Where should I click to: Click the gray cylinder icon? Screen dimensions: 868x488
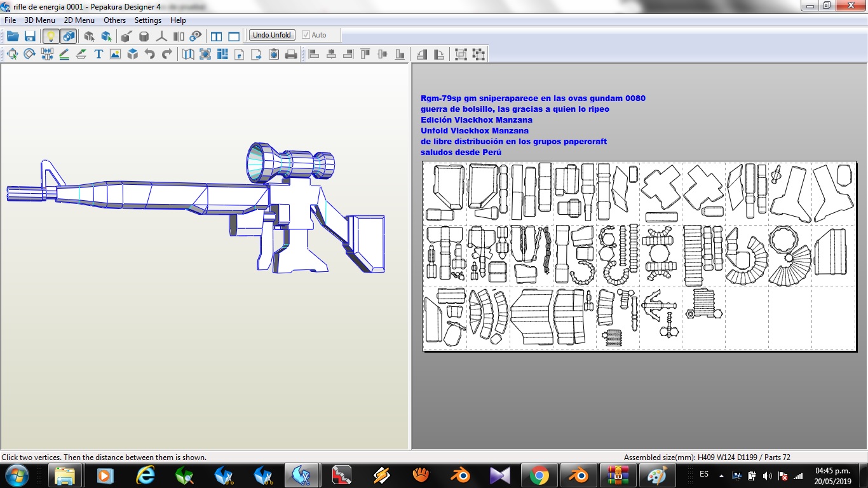(144, 36)
